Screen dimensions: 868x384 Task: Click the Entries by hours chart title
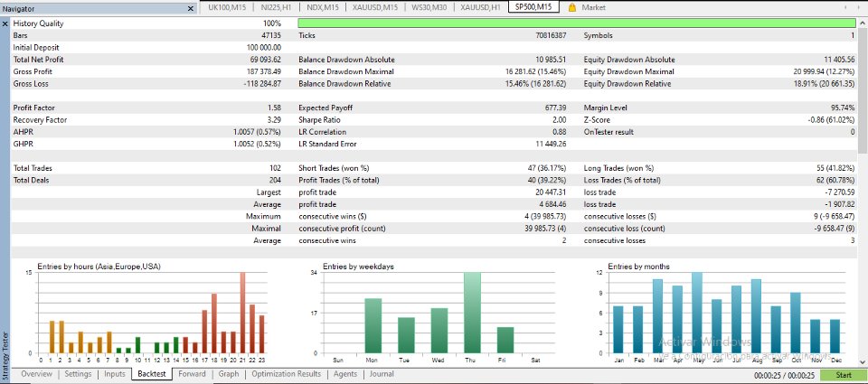99,267
